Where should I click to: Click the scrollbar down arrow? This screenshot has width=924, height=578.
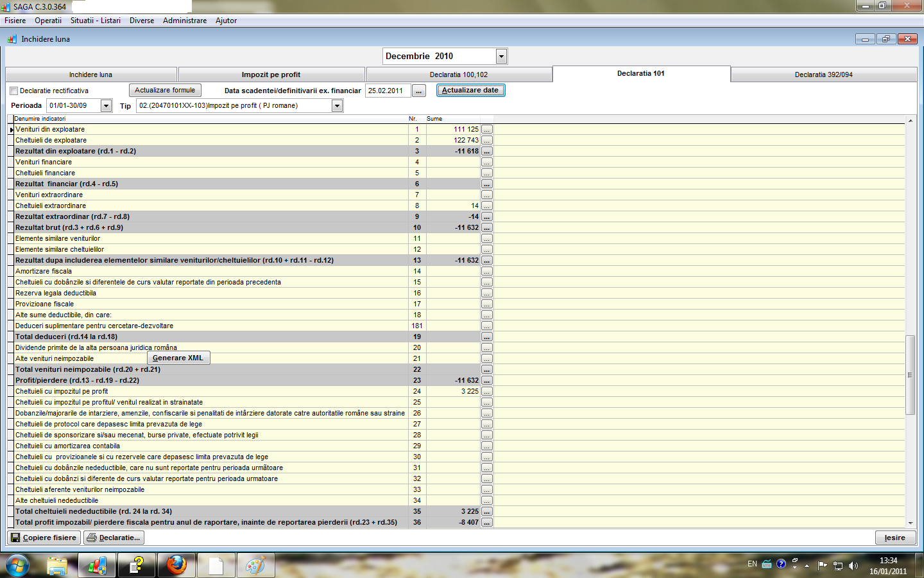pyautogui.click(x=910, y=523)
